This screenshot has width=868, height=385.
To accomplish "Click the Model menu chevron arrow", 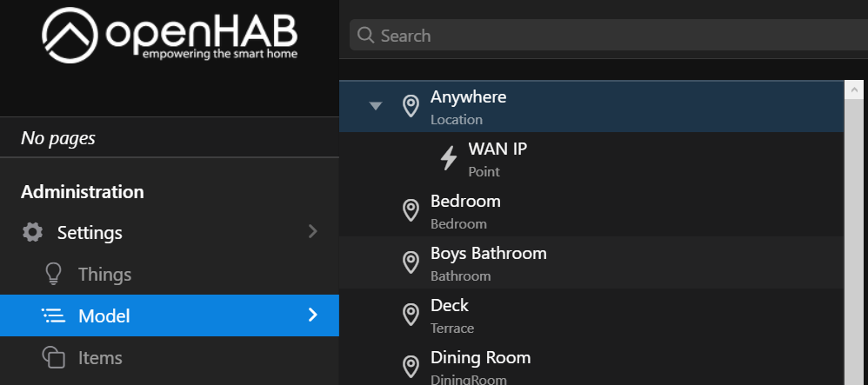I will (313, 315).
